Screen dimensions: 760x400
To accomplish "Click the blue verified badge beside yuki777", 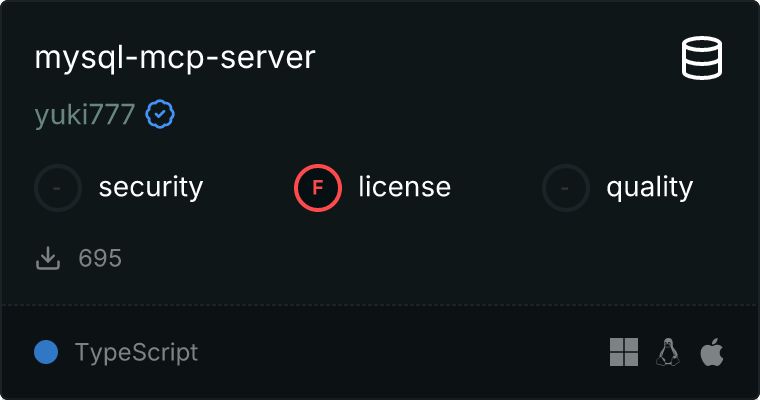I will [160, 115].
